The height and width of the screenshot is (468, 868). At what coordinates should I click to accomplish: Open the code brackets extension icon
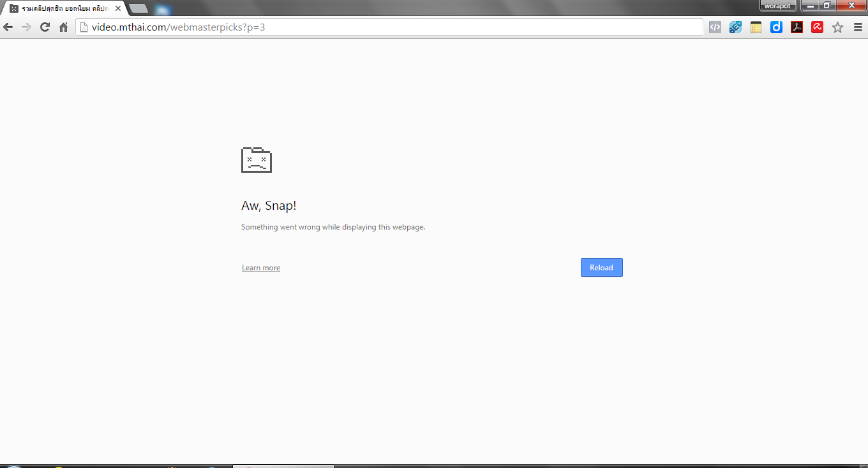[x=715, y=27]
